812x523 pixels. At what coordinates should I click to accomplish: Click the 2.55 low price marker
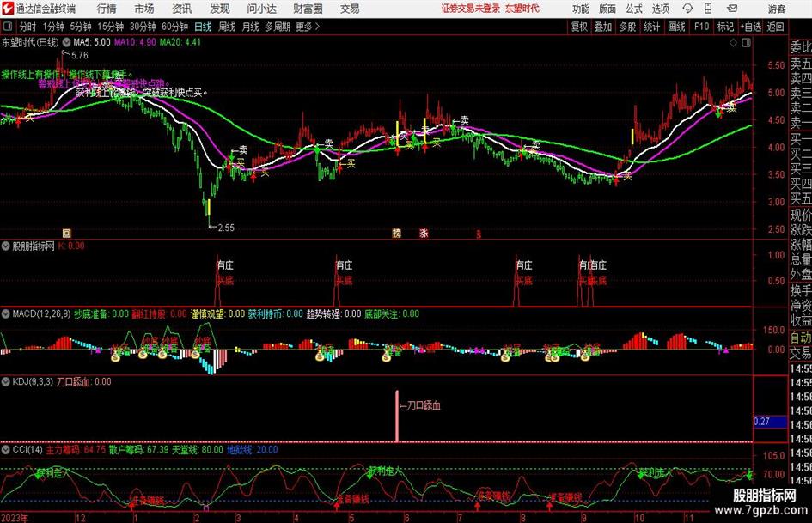[223, 228]
